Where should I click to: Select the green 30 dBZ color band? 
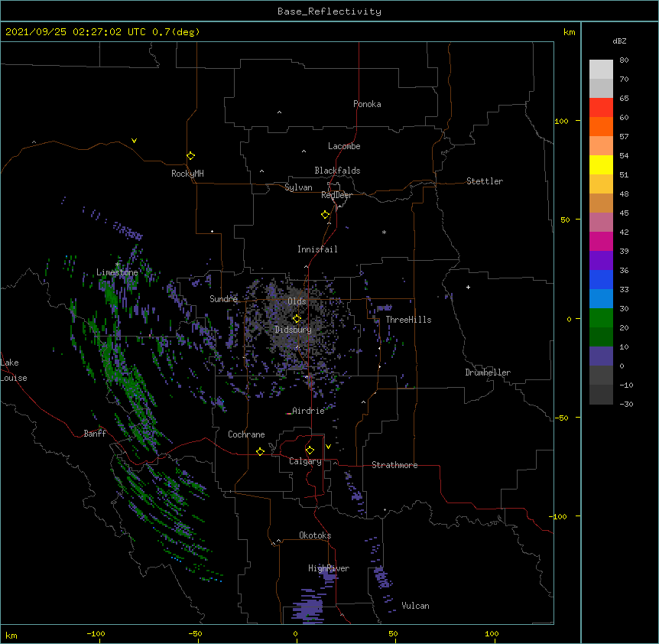601,318
